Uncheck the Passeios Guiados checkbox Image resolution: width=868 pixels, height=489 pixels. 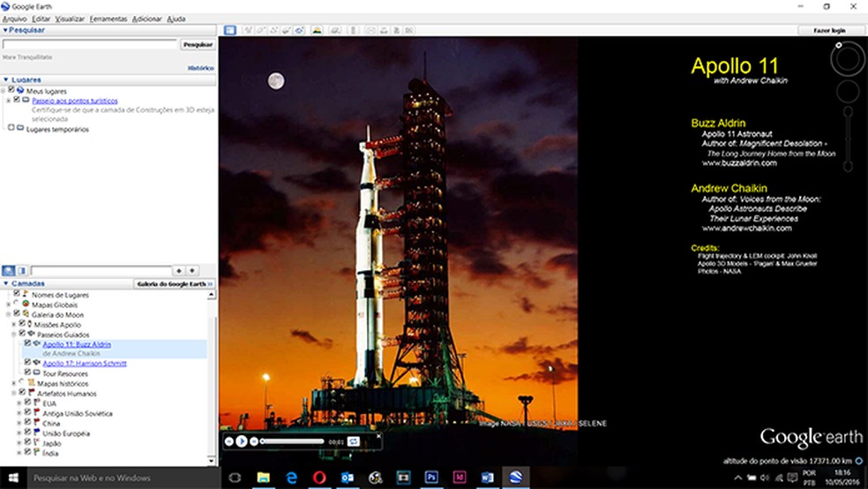point(22,334)
